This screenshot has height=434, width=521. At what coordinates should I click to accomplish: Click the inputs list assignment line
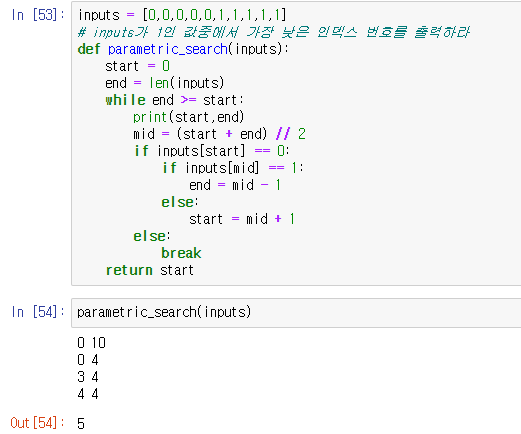(x=182, y=15)
